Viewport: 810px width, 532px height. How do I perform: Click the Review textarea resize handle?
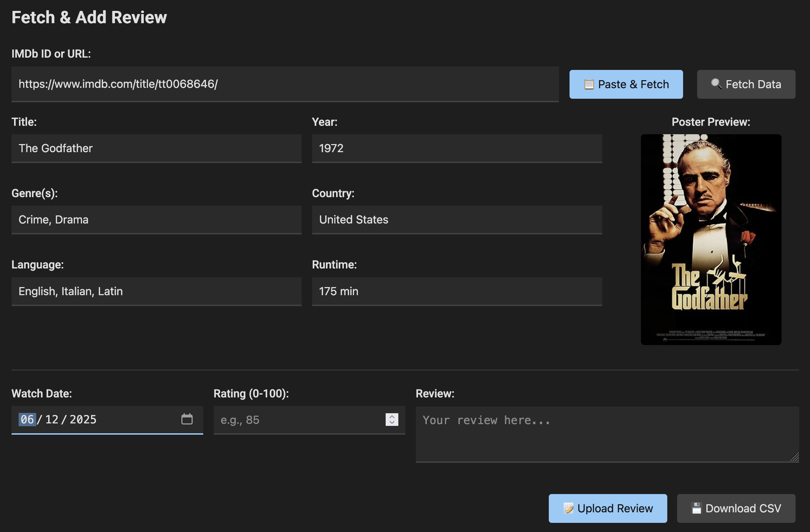[795, 457]
